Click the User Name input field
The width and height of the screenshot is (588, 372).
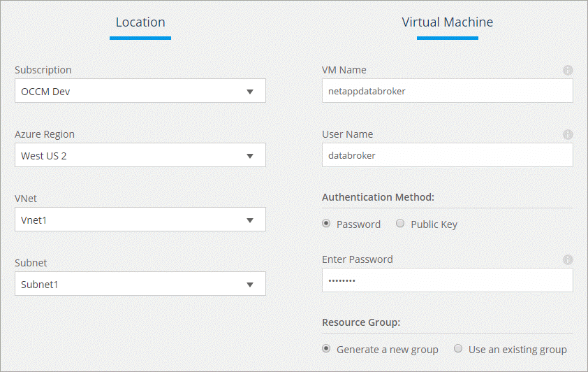click(x=447, y=155)
